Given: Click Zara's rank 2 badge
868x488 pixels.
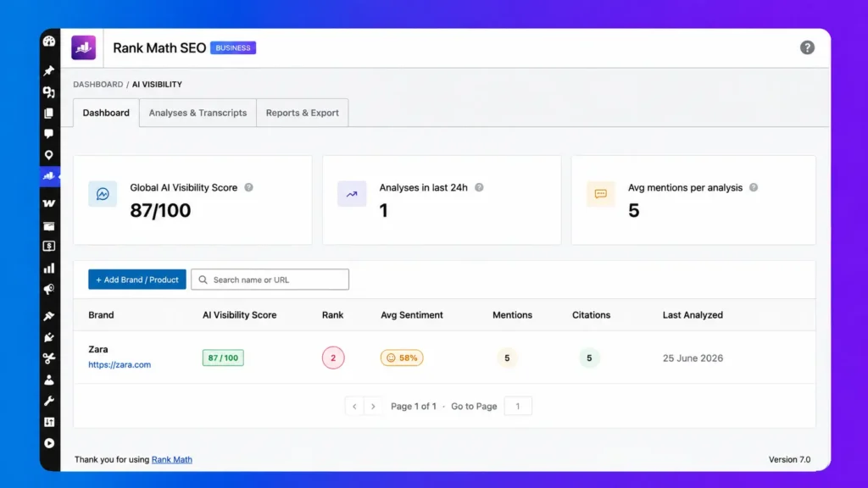Looking at the screenshot, I should (333, 358).
